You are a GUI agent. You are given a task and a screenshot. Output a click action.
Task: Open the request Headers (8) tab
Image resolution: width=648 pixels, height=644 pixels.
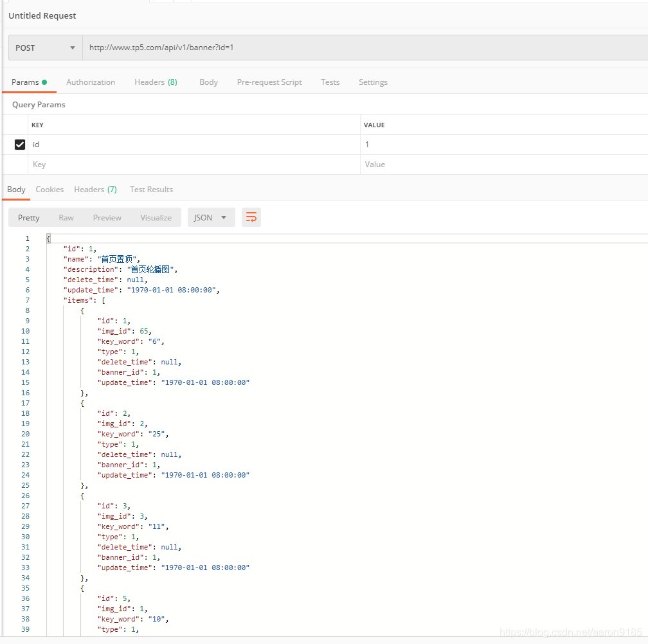coord(156,82)
